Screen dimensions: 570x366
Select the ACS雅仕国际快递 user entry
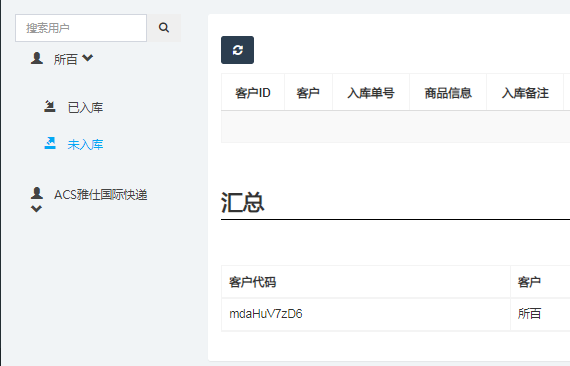tap(101, 195)
